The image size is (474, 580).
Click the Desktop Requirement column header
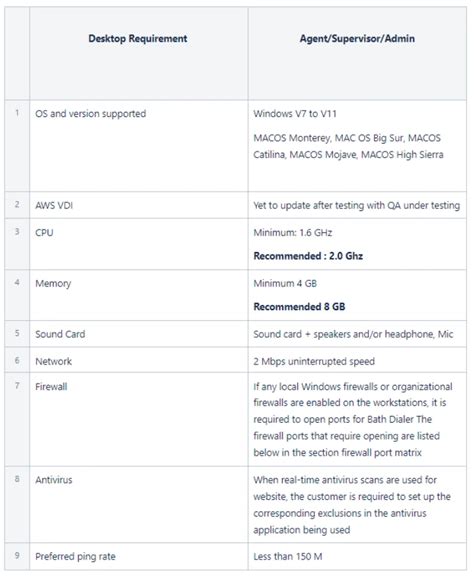tap(138, 38)
